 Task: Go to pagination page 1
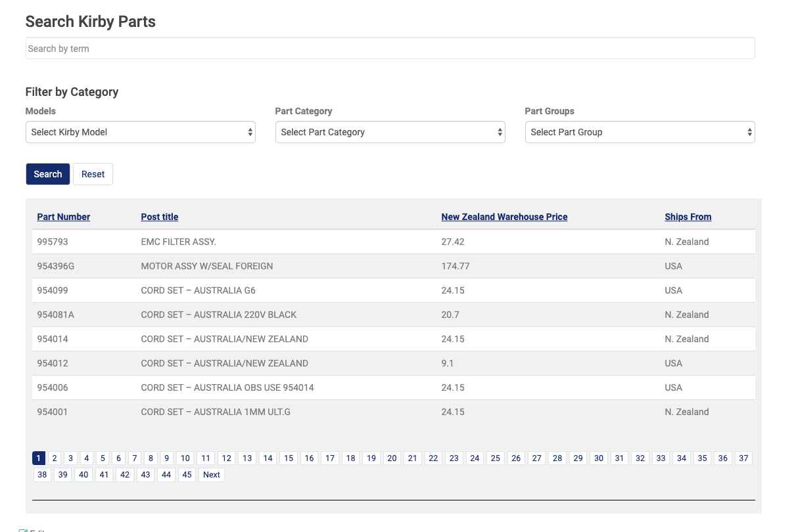pos(39,458)
